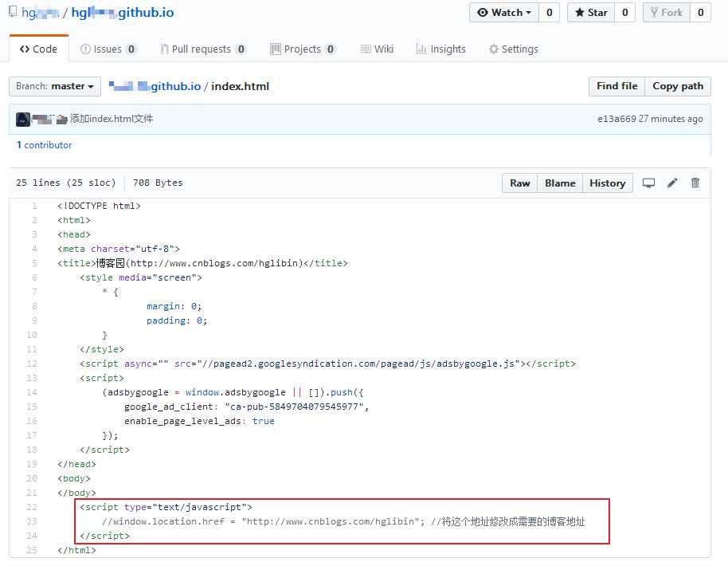Edit this file with pencil icon

(x=672, y=183)
